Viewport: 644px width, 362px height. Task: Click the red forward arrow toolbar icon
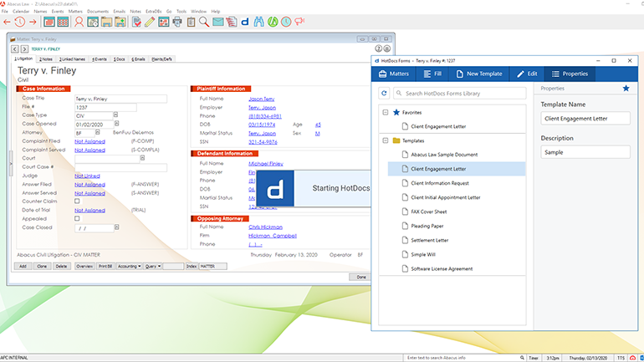[33, 23]
